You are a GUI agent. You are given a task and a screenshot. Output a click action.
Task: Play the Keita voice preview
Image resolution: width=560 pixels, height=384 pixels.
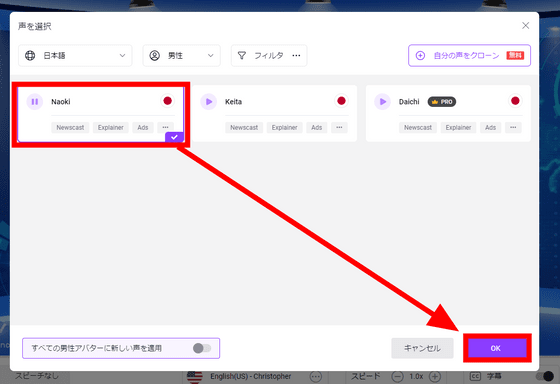coord(209,102)
